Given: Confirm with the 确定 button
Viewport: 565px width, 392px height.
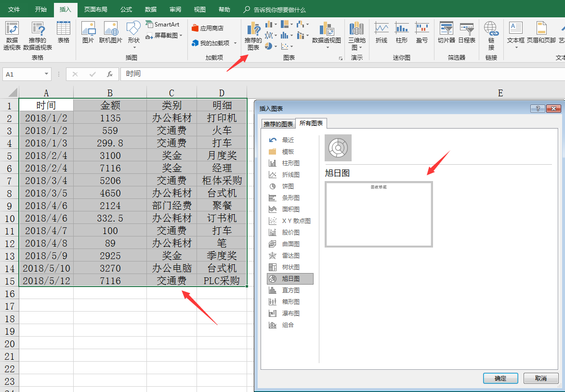Looking at the screenshot, I should pyautogui.click(x=500, y=379).
